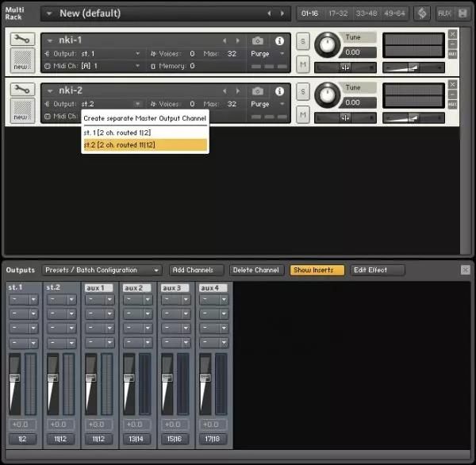Click the nki-2 snapshot camera icon

pyautogui.click(x=258, y=90)
